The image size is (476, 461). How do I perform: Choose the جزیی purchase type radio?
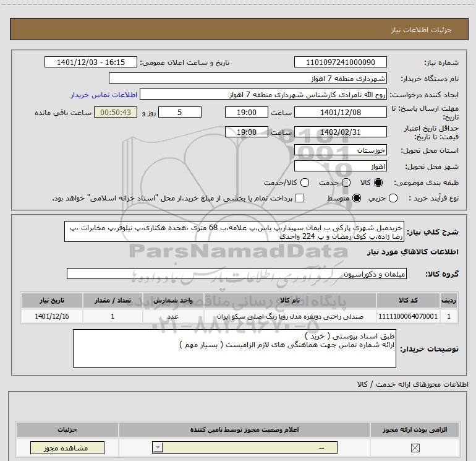tap(393, 198)
